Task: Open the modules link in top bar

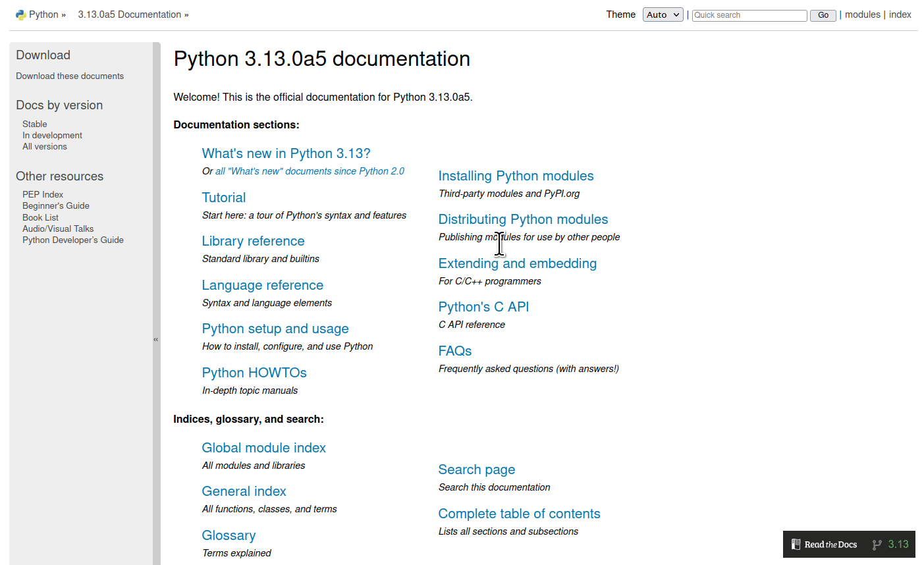Action: tap(862, 14)
